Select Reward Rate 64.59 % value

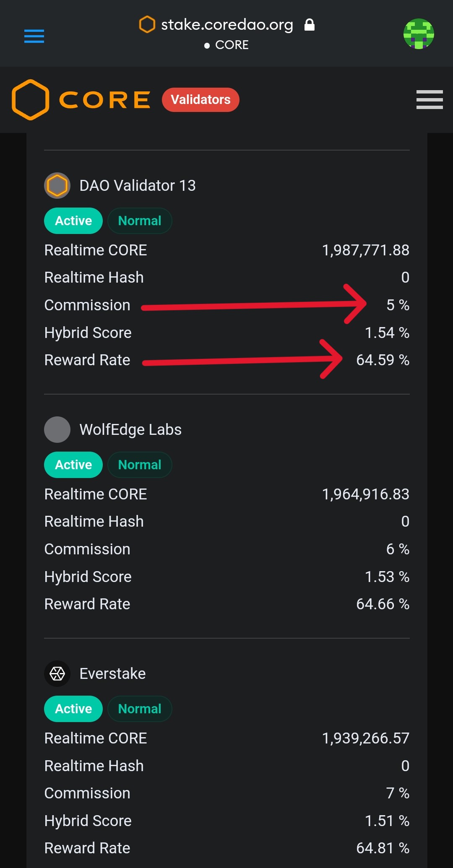383,360
